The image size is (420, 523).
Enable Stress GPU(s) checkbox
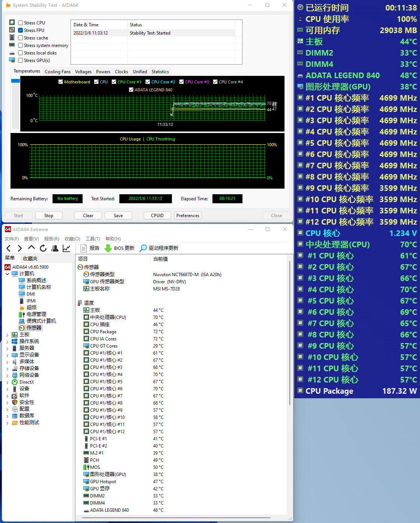coord(21,60)
